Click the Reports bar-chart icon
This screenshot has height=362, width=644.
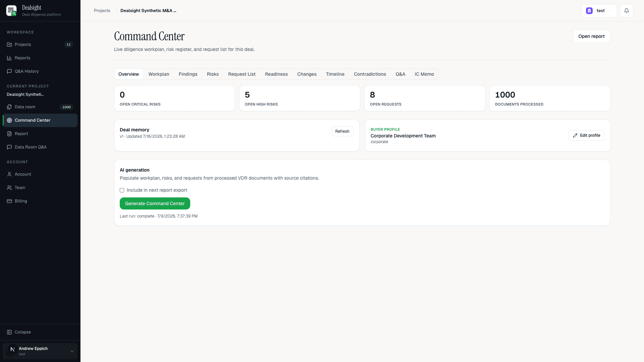pyautogui.click(x=9, y=58)
